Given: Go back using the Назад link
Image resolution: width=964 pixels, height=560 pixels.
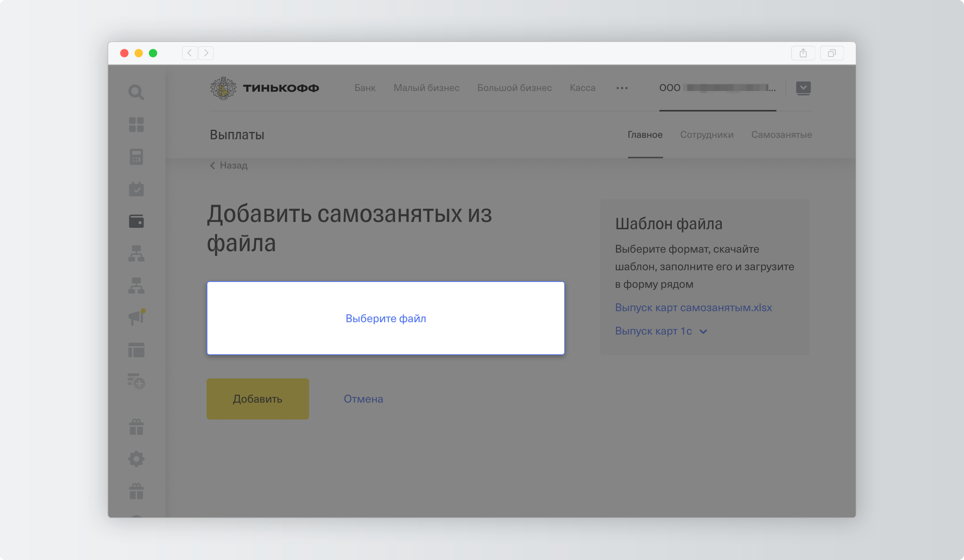Looking at the screenshot, I should (229, 165).
